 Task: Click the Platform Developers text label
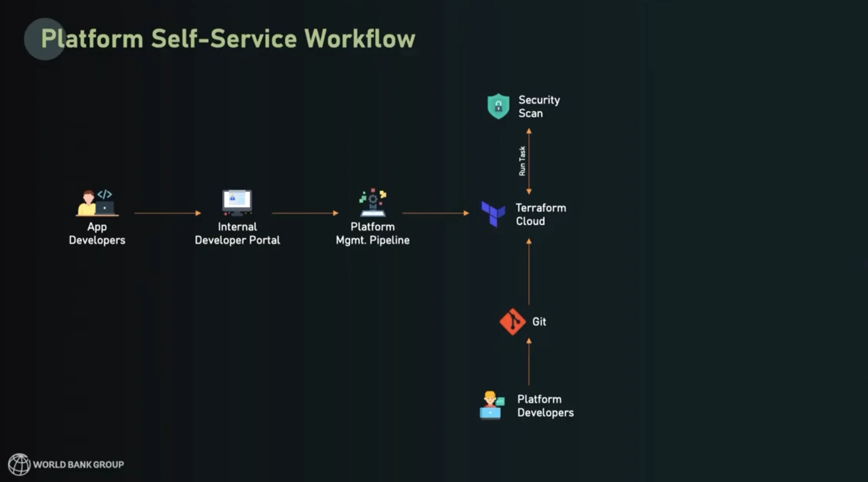coord(545,406)
